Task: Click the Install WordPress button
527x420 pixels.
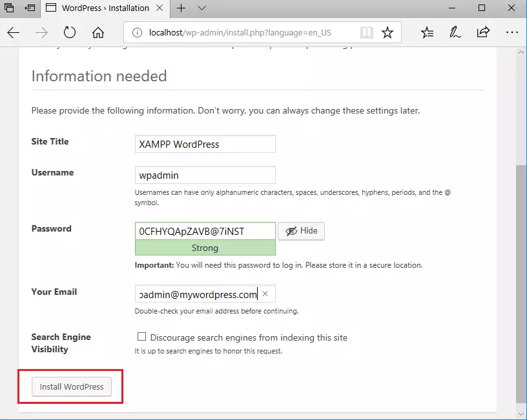Action: [x=72, y=386]
